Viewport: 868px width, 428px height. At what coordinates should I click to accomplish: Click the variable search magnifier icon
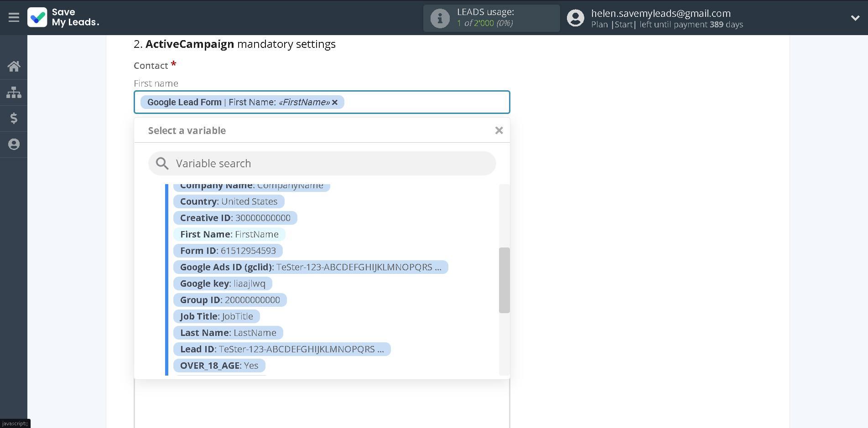click(162, 163)
